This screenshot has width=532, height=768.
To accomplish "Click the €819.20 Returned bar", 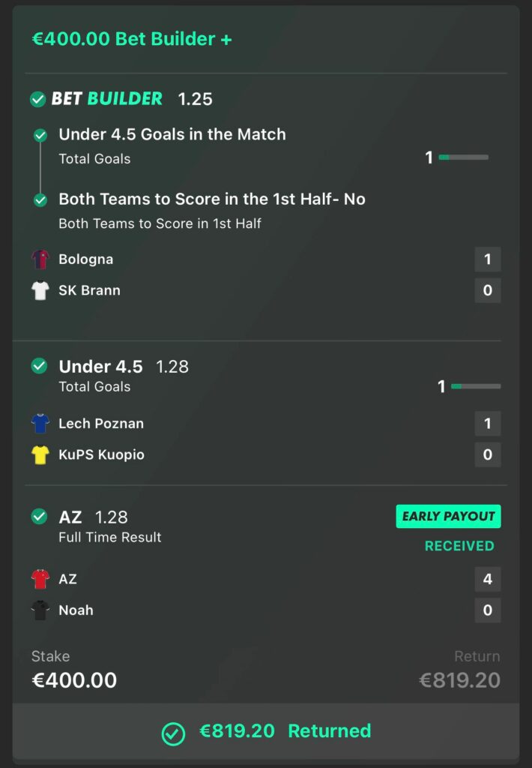I will tap(266, 731).
